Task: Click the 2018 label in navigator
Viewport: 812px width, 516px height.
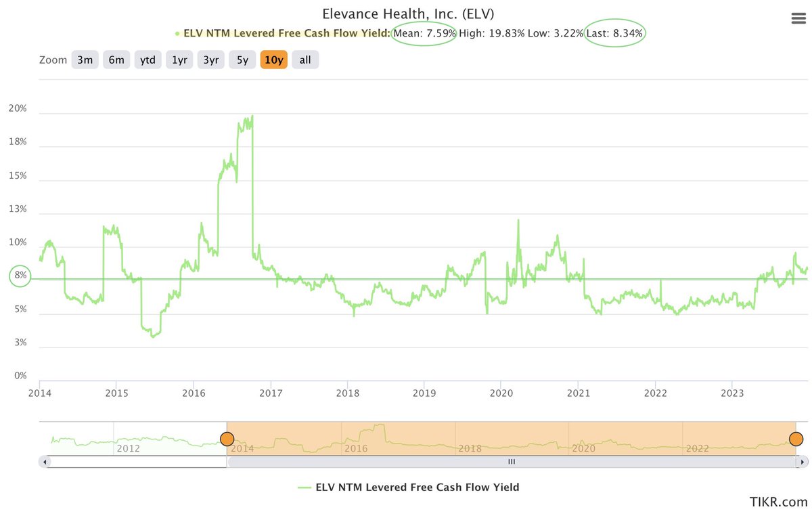Action: pyautogui.click(x=470, y=448)
